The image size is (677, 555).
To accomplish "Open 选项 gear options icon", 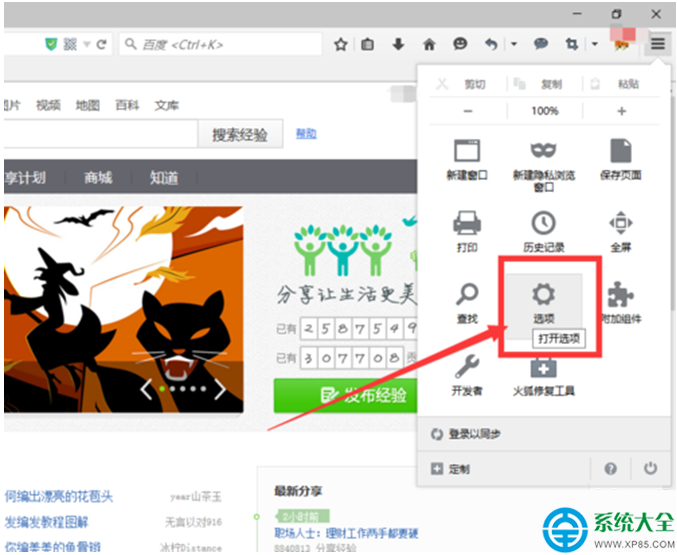I will pos(544,295).
